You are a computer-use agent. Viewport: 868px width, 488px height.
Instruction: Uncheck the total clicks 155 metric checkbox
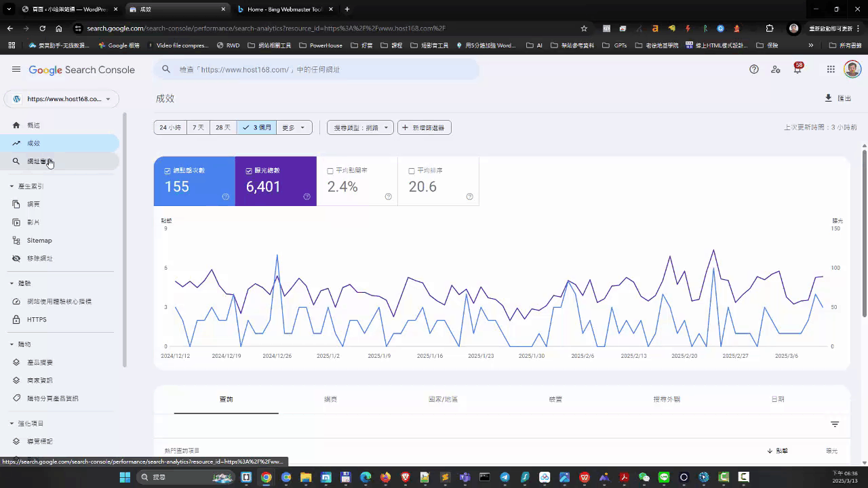167,171
